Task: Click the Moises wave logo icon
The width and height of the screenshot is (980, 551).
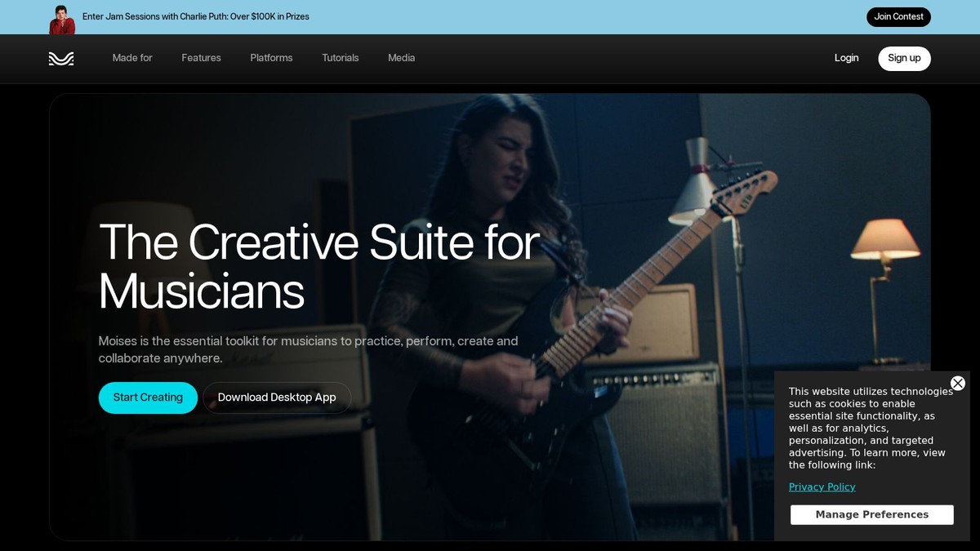Action: point(60,58)
